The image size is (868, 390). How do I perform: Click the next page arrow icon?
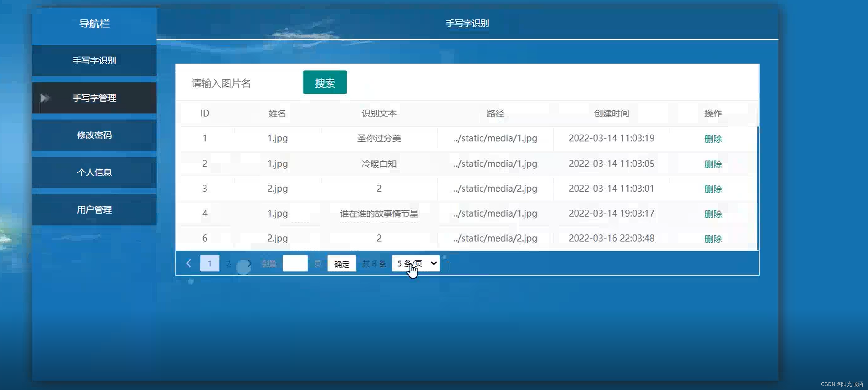coord(249,263)
